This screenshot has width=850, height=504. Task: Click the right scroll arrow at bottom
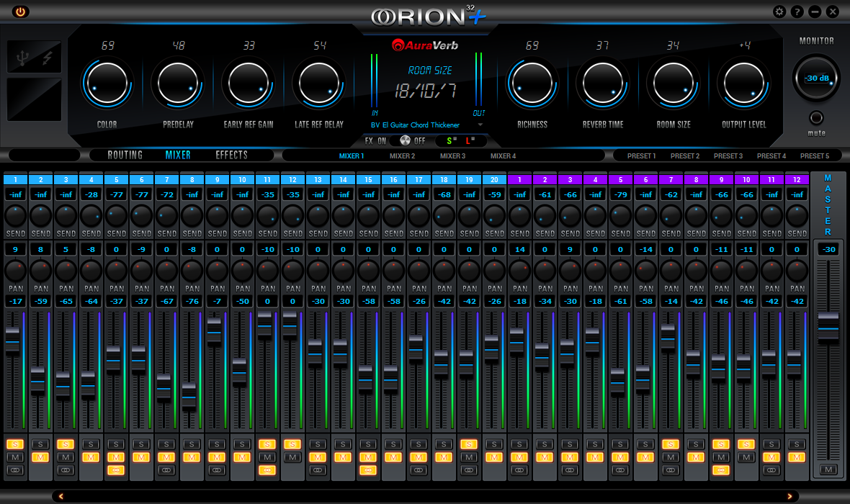pyautogui.click(x=789, y=496)
